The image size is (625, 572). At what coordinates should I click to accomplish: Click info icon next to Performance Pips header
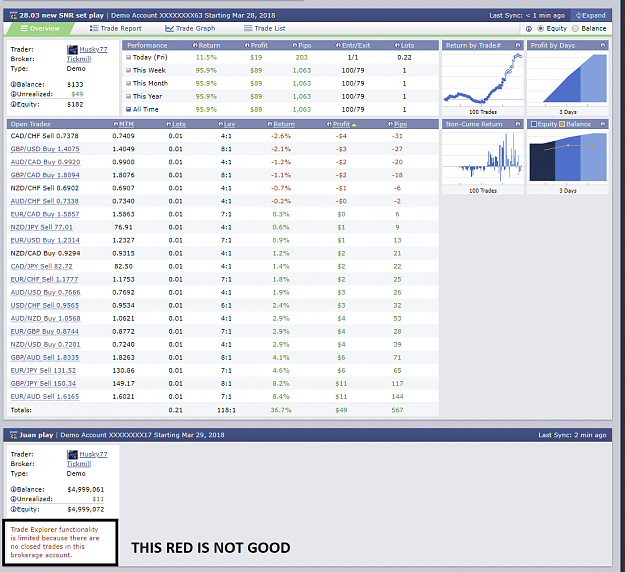tap(295, 45)
